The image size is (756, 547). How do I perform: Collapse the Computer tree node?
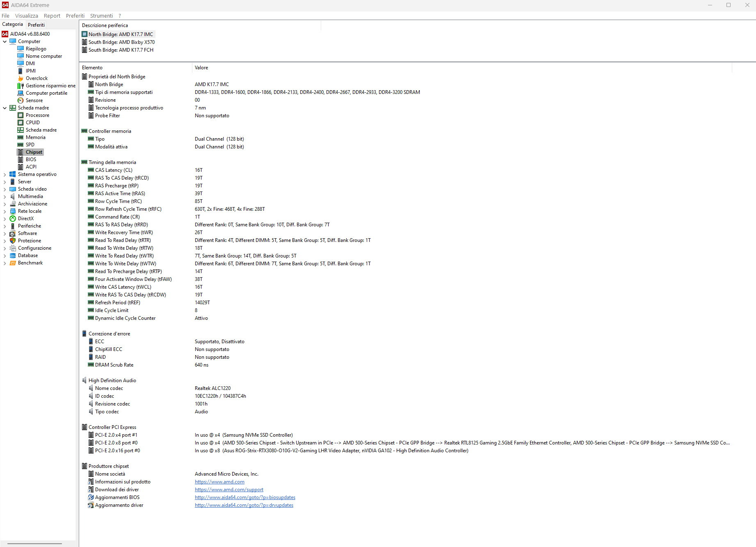(x=5, y=41)
